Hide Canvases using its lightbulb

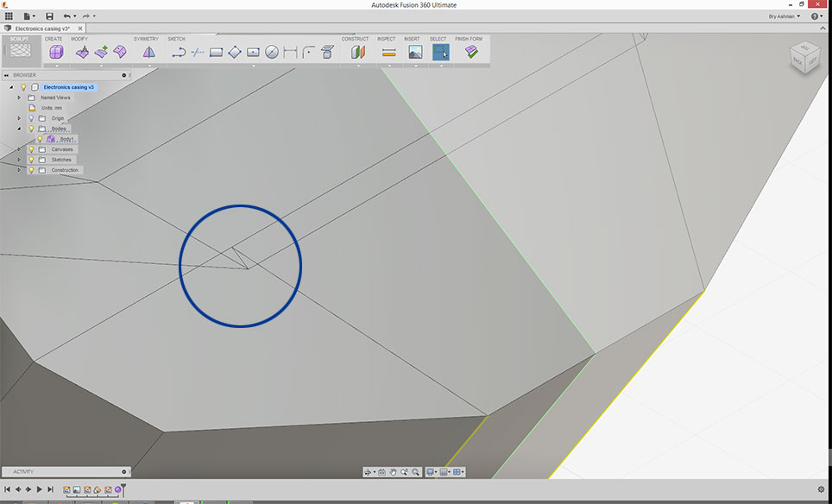click(31, 149)
